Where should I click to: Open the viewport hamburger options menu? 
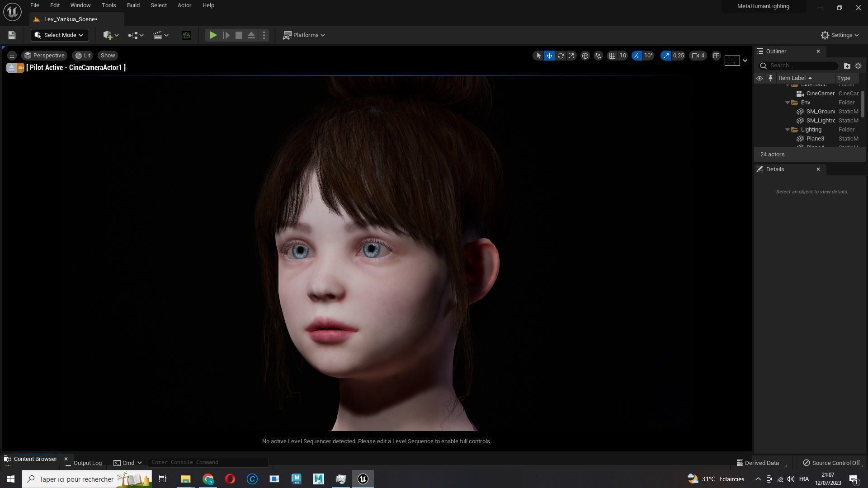(12, 56)
